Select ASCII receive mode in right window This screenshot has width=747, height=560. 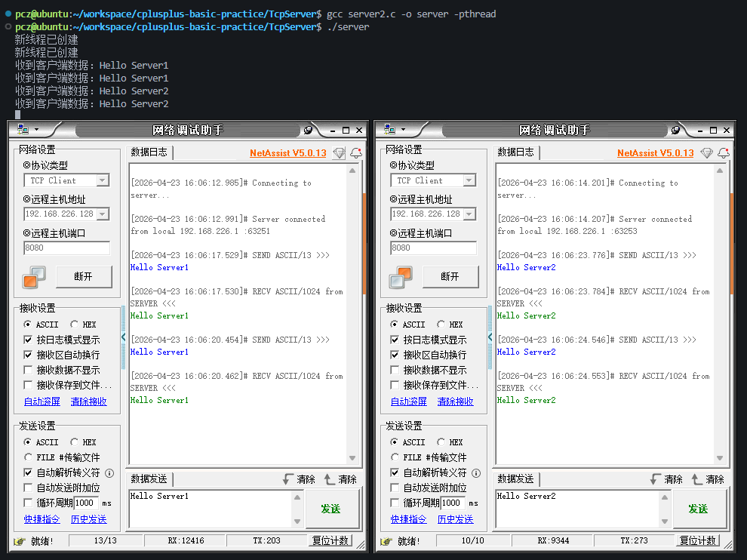point(407,325)
